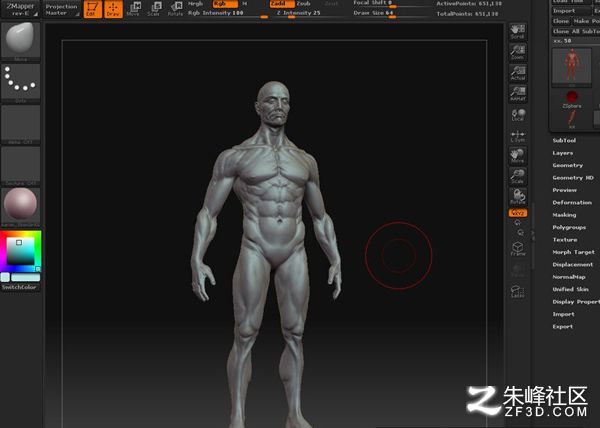Open the Display Properties section
The height and width of the screenshot is (428, 600).
[x=576, y=302]
